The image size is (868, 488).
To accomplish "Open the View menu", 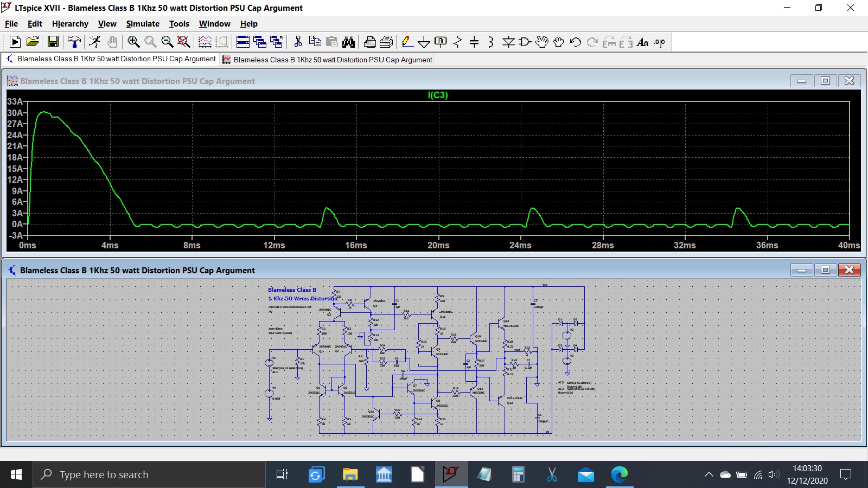I will [x=107, y=24].
